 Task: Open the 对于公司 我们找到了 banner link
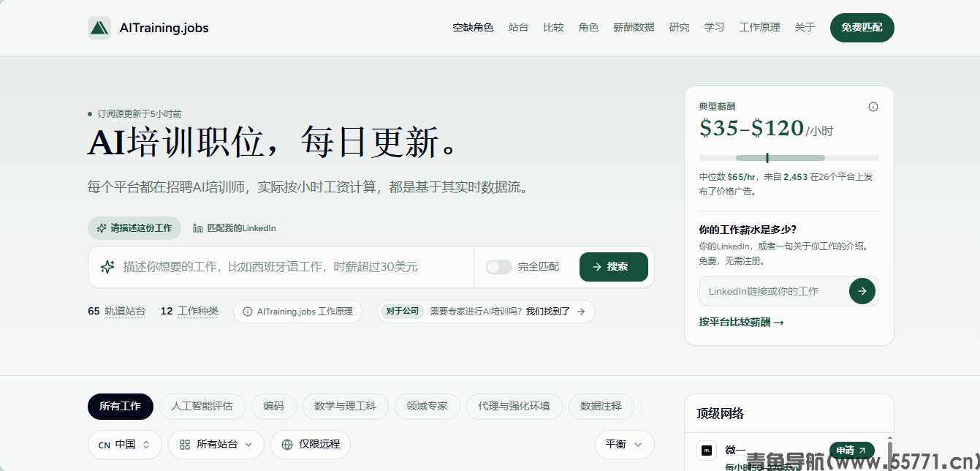(x=486, y=312)
